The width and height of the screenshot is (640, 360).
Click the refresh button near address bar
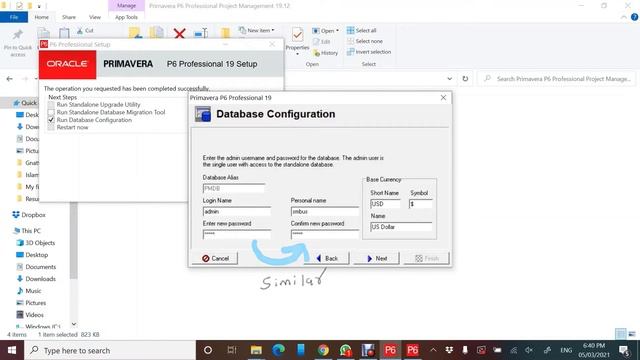pos(465,79)
